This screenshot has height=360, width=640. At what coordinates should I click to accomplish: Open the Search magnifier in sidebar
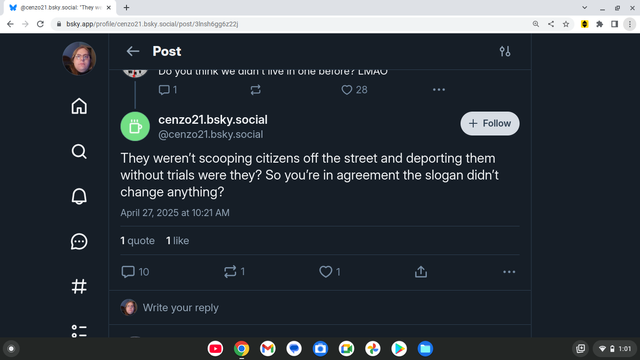(79, 151)
